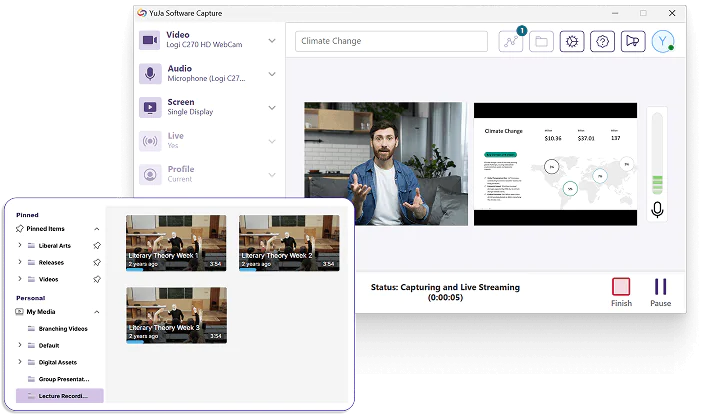Collapse the Pinned Items section
Image resolution: width=716 pixels, height=416 pixels.
pyautogui.click(x=97, y=229)
